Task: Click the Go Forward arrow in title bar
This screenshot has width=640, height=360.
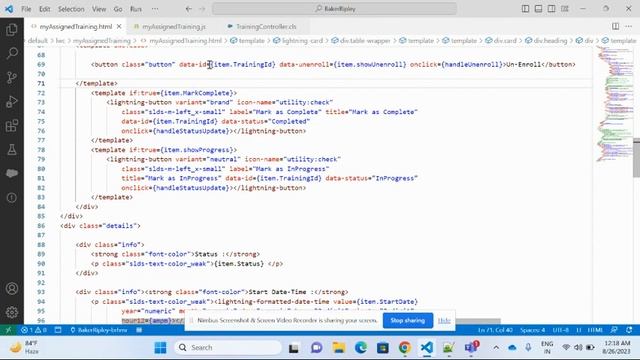Action: 202,9
